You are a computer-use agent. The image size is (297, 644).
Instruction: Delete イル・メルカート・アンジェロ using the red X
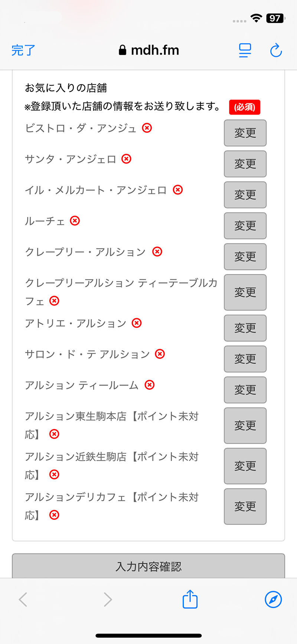tap(178, 190)
